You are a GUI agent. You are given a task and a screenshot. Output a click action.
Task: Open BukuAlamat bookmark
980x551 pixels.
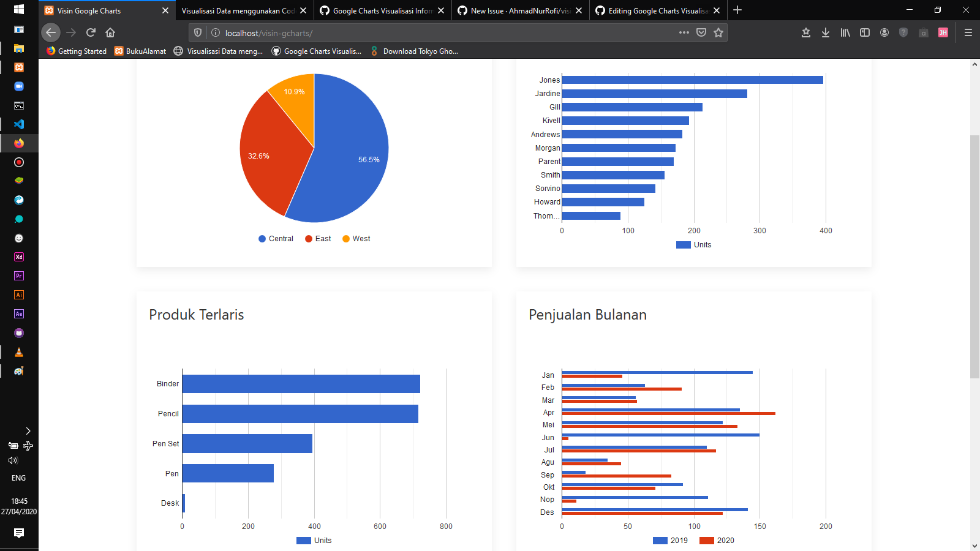140,51
